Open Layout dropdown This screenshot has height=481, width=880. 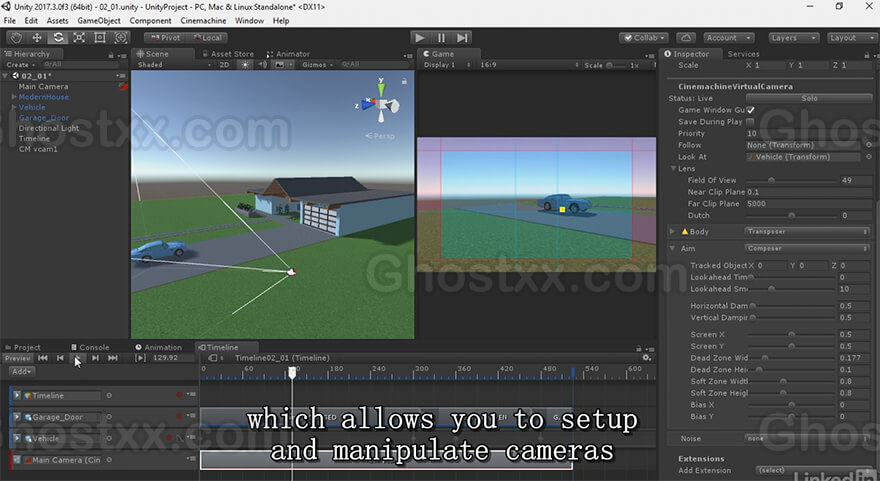point(852,38)
